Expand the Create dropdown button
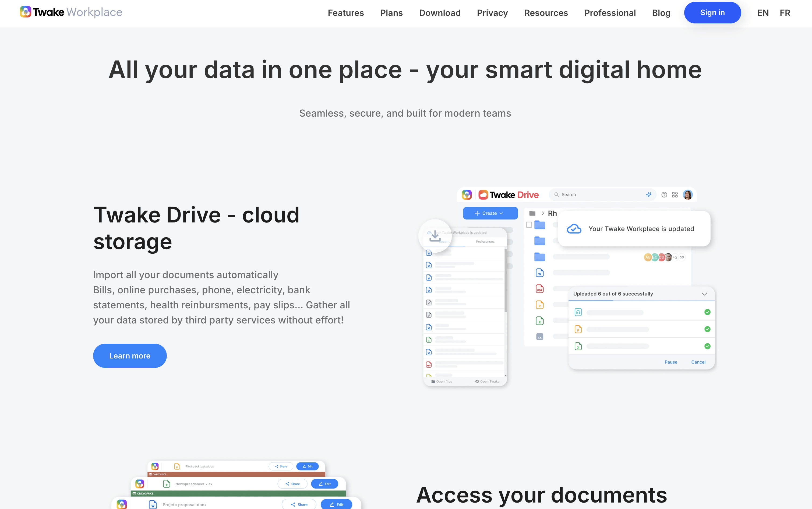Screen dimensions: 812x509 tap(490, 213)
